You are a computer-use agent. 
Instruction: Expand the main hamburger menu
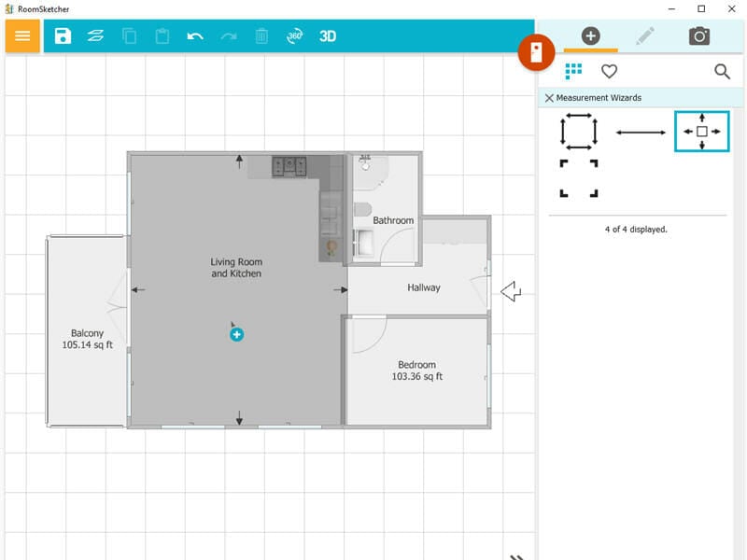23,36
